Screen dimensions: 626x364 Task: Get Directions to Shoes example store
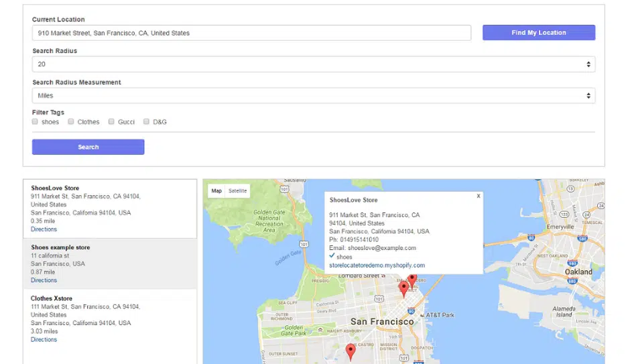[x=44, y=280]
